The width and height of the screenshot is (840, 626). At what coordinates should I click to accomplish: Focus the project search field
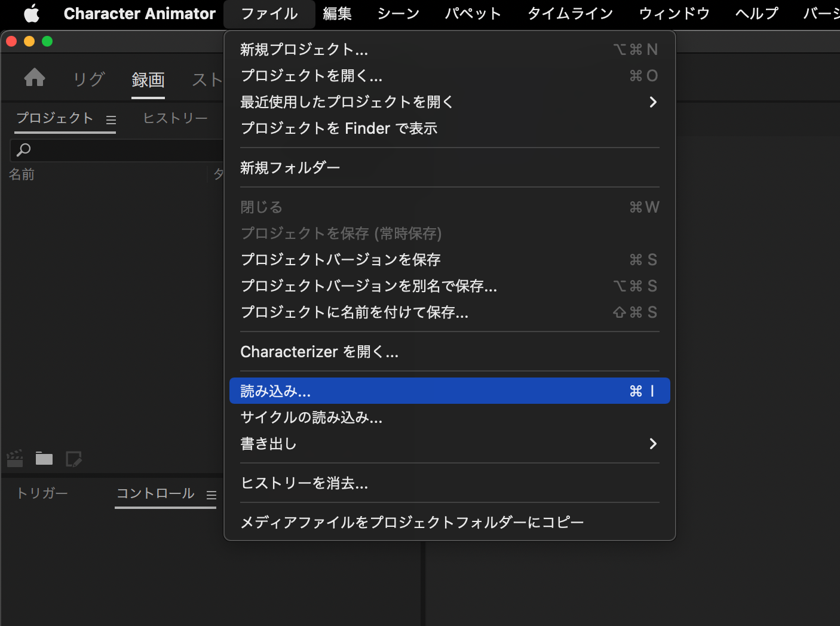pyautogui.click(x=117, y=150)
